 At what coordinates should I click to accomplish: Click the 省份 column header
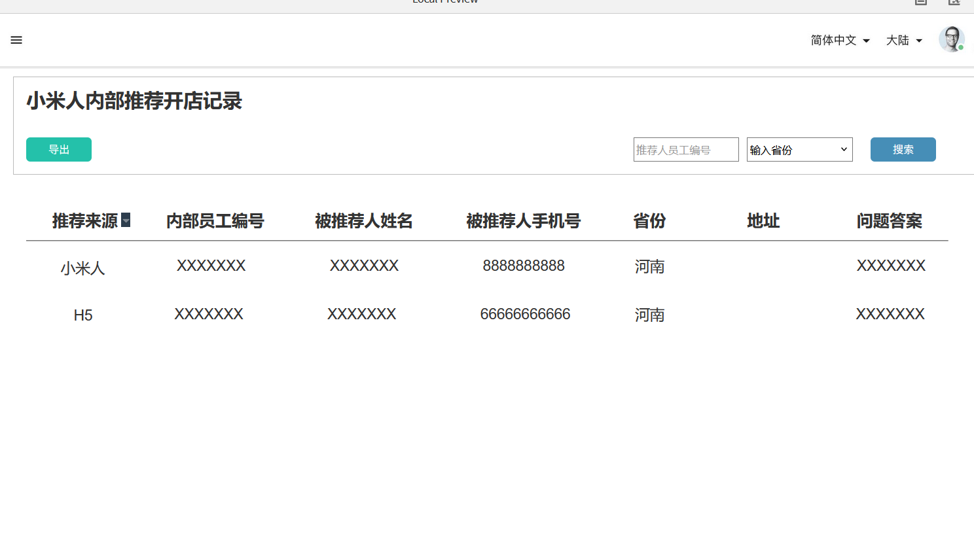coord(649,221)
